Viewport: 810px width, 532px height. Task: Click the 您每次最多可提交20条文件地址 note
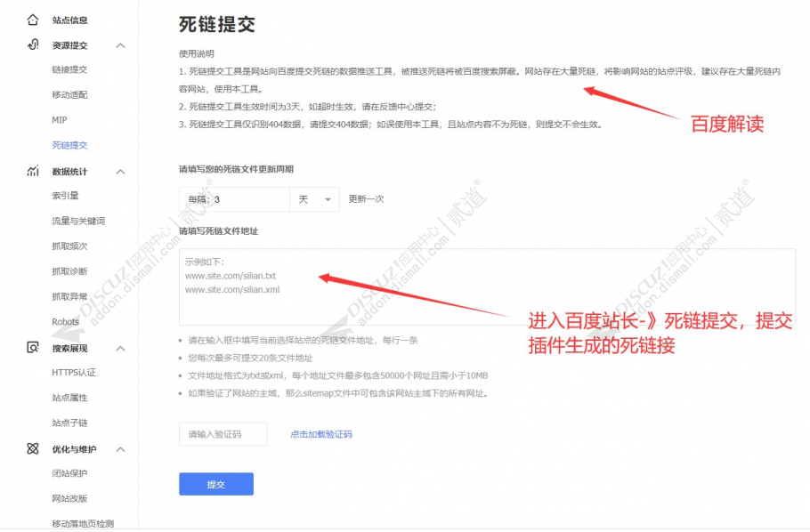(x=250, y=358)
